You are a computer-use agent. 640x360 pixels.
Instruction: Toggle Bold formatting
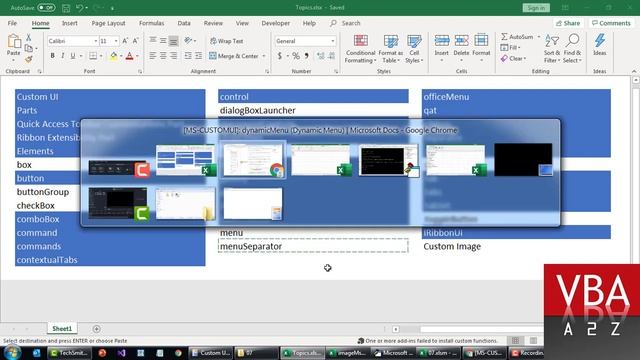pos(52,56)
